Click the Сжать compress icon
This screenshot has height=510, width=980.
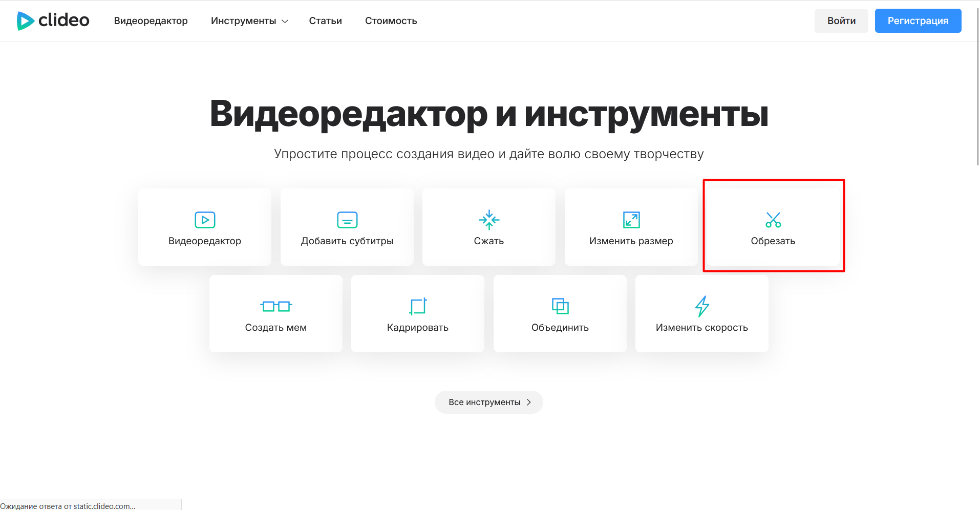[488, 219]
